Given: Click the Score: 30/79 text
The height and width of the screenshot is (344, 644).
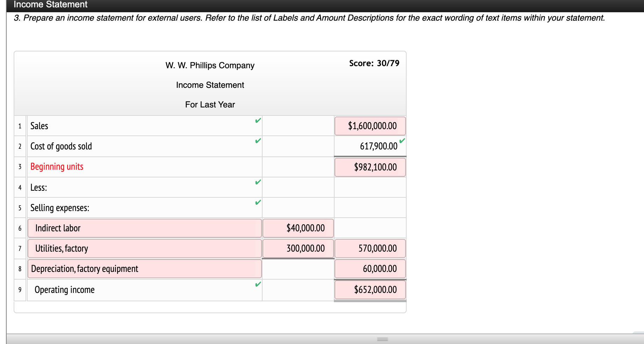Looking at the screenshot, I should tap(374, 63).
